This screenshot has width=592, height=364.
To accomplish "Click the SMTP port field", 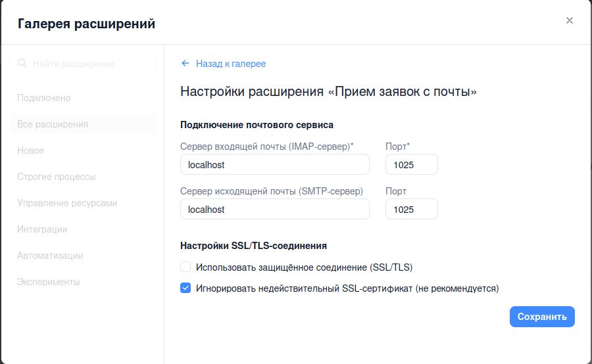I will click(411, 210).
